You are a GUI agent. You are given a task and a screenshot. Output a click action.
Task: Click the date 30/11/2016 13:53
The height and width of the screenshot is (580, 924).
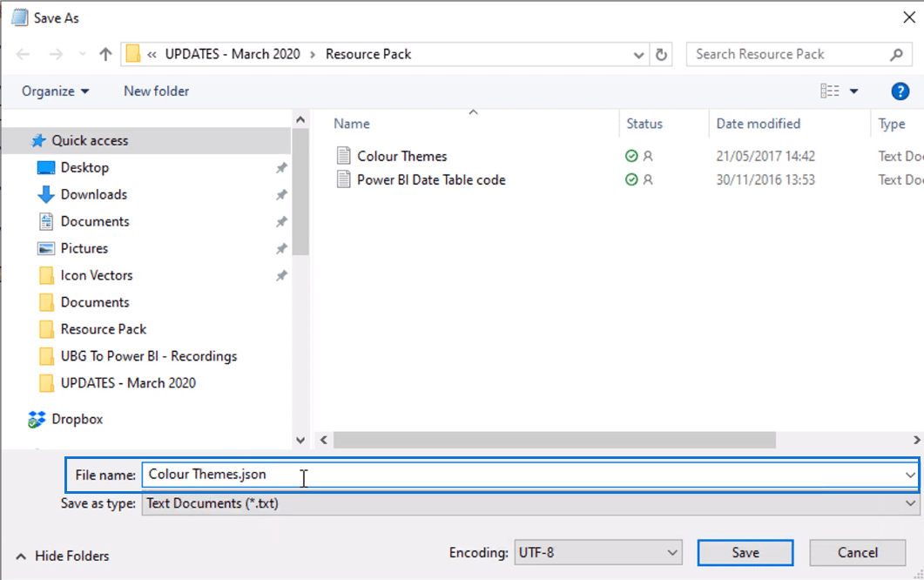click(765, 179)
